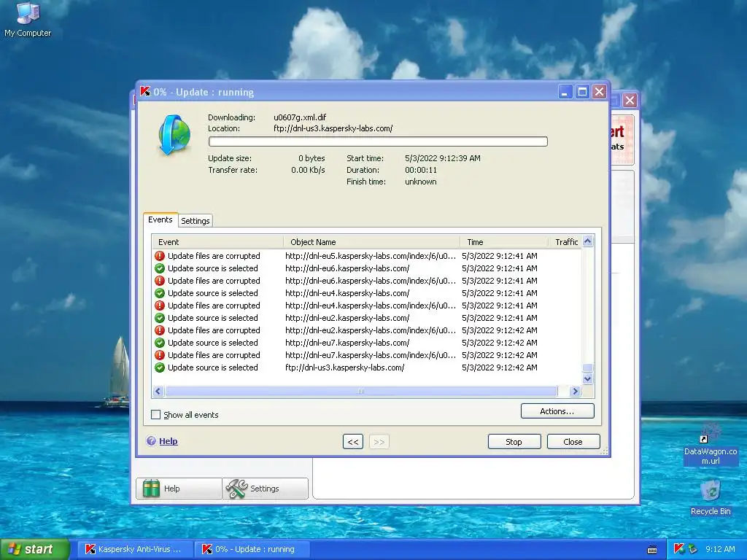The height and width of the screenshot is (560, 747).
Task: Open the DataWagon.com.url shortcut icon
Action: (x=710, y=444)
